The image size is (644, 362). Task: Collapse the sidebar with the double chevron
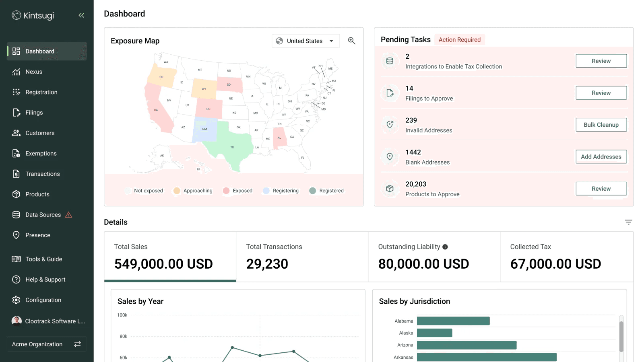tap(81, 15)
